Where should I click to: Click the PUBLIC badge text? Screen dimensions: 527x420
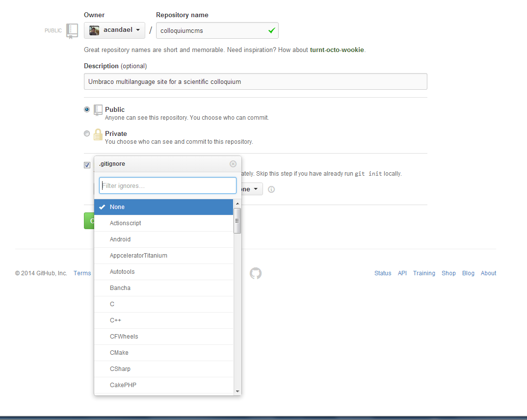pos(53,30)
